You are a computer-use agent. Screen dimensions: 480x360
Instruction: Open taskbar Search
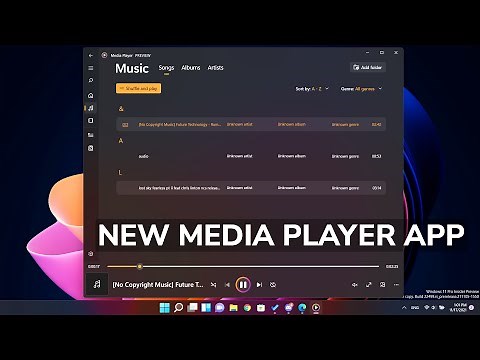tap(179, 308)
